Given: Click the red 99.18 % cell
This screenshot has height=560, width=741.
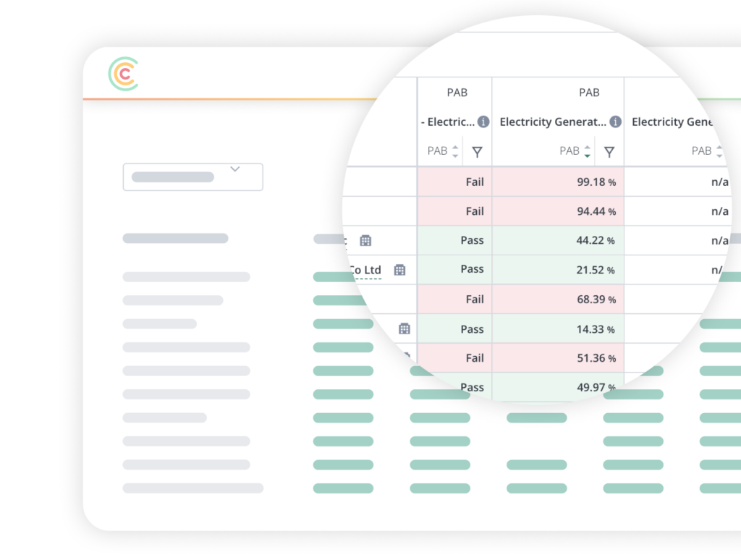Looking at the screenshot, I should [558, 182].
